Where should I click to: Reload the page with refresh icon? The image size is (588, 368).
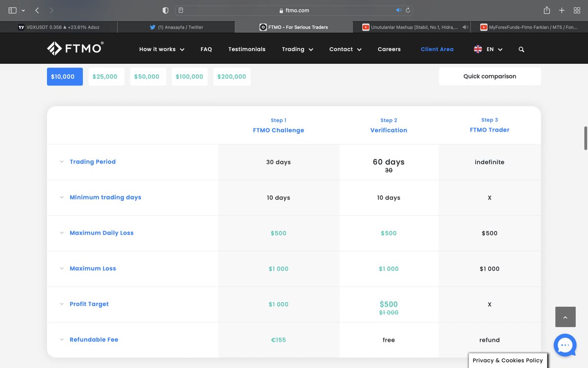(x=408, y=10)
